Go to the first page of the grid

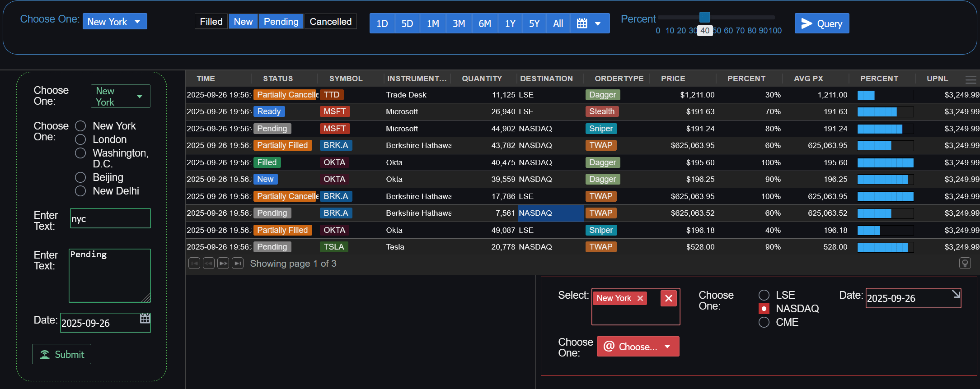pyautogui.click(x=194, y=263)
